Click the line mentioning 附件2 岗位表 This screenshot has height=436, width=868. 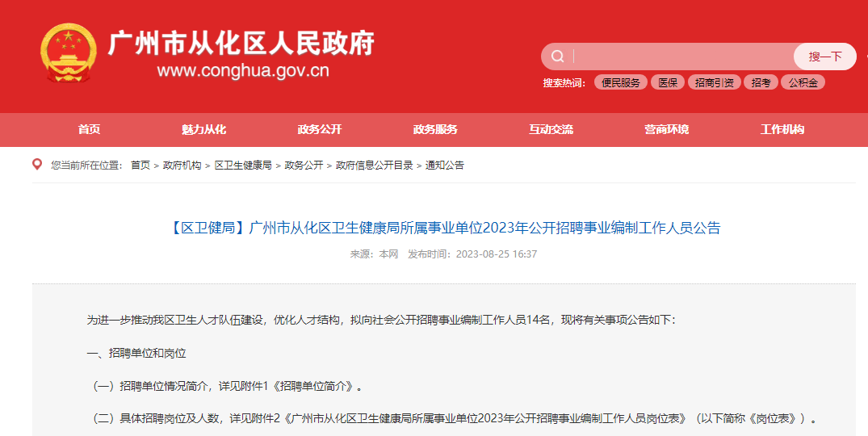tap(454, 418)
